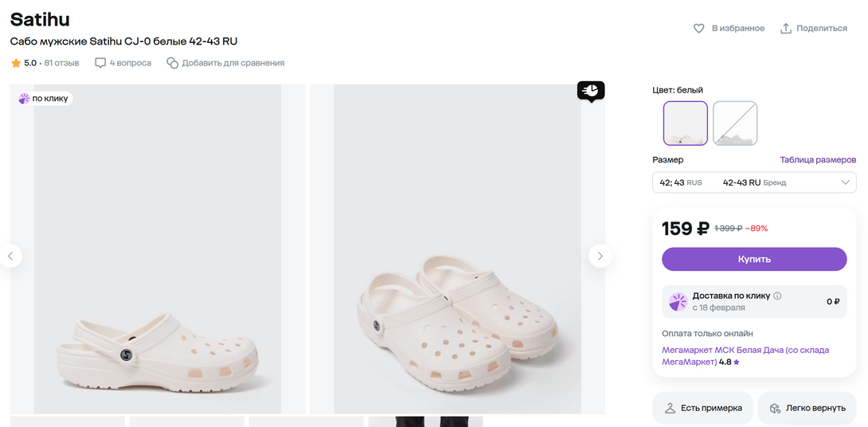This screenshot has height=427, width=868.
Task: Show the previous product photo
Action: tap(10, 256)
